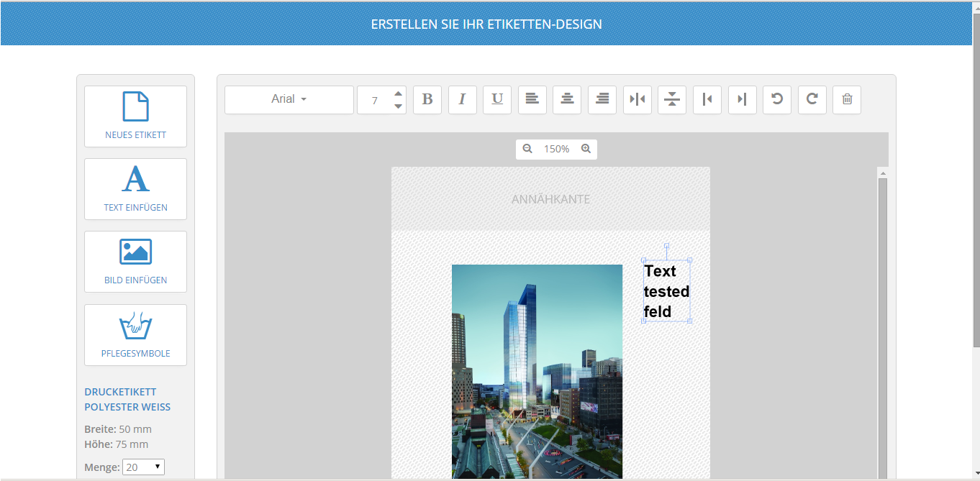Screen dimensions: 980x481
Task: Increase the font size with the stepper arrow
Action: point(398,93)
